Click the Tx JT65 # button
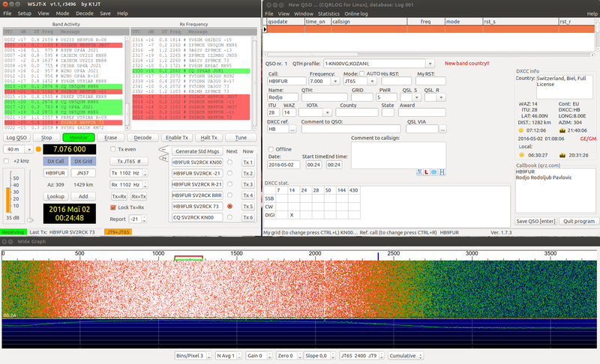 coord(128,161)
